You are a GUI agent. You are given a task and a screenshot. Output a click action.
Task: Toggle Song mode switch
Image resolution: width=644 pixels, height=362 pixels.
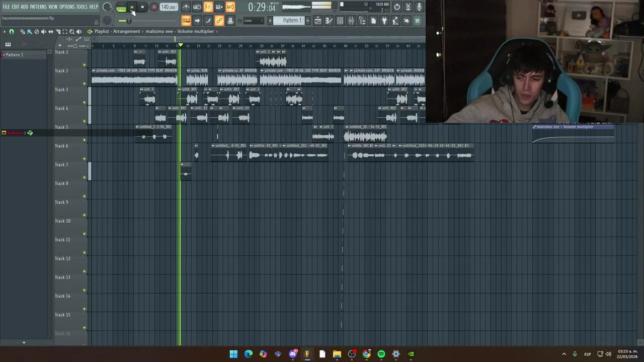point(121,8)
